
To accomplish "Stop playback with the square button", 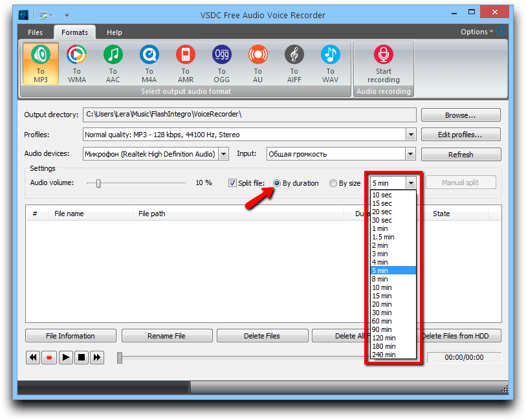I will point(81,357).
